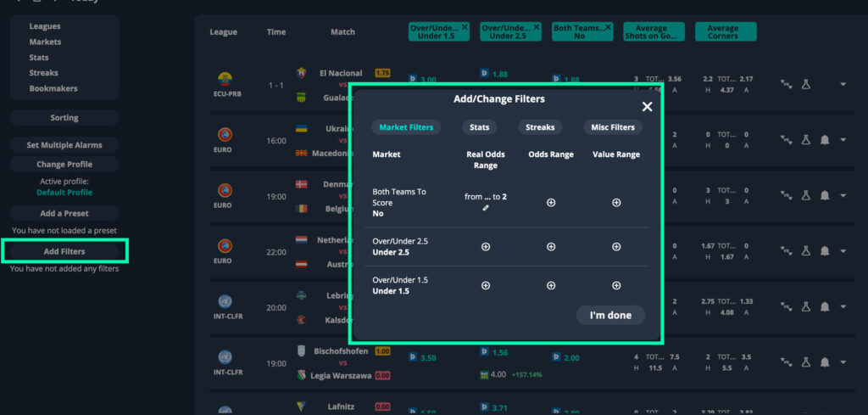Expand the Lebring match row
Viewport: 868px width, 415px height.
[843, 306]
